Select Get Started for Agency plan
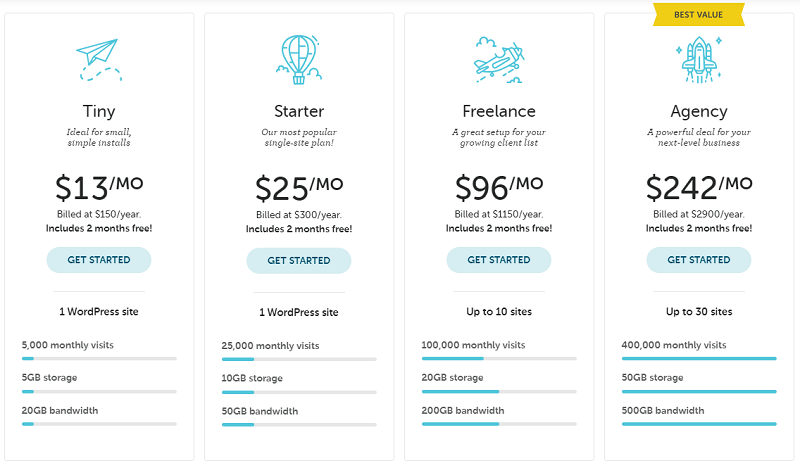This screenshot has height=468, width=800. [x=699, y=260]
